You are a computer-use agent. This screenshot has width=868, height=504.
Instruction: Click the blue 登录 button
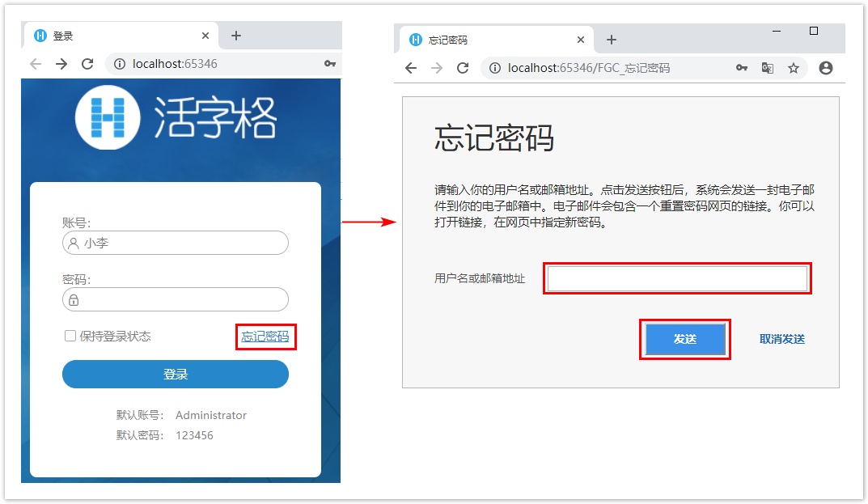(176, 375)
